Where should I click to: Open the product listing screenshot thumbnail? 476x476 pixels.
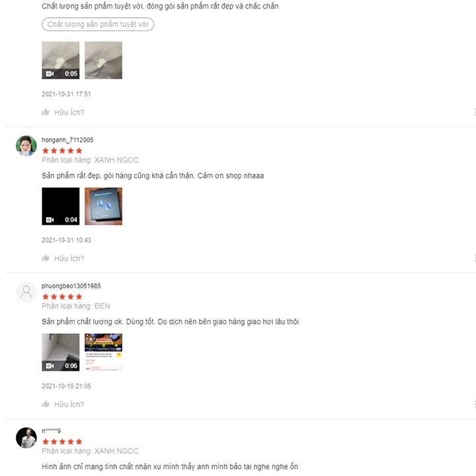(x=103, y=352)
